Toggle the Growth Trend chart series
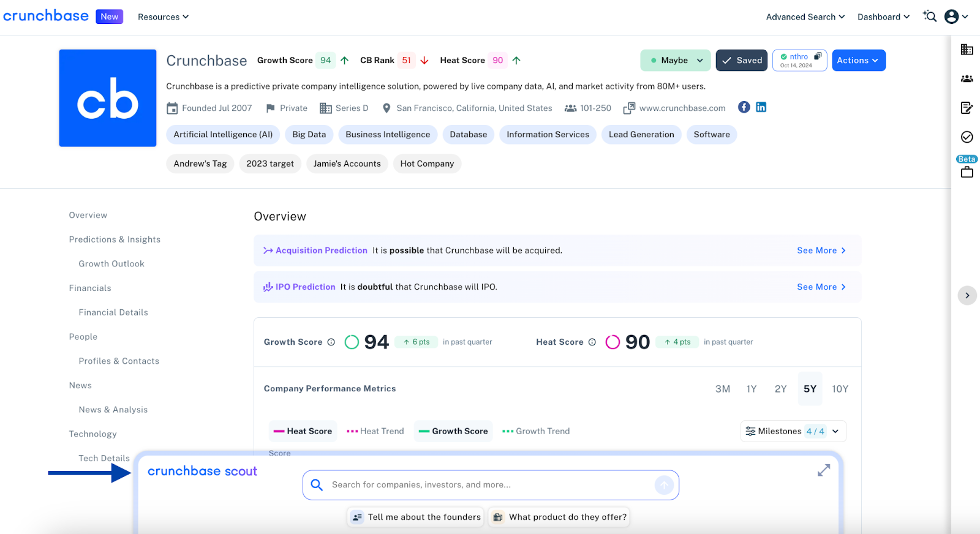This screenshot has width=980, height=534. tap(536, 431)
